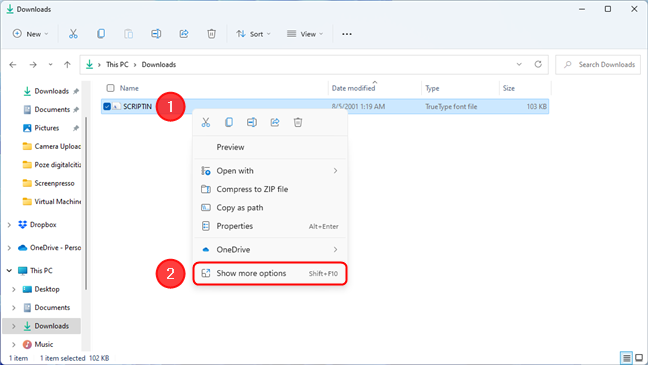648x365 pixels.
Task: Open the Virtual Machines folder in sidebar
Action: click(x=52, y=202)
